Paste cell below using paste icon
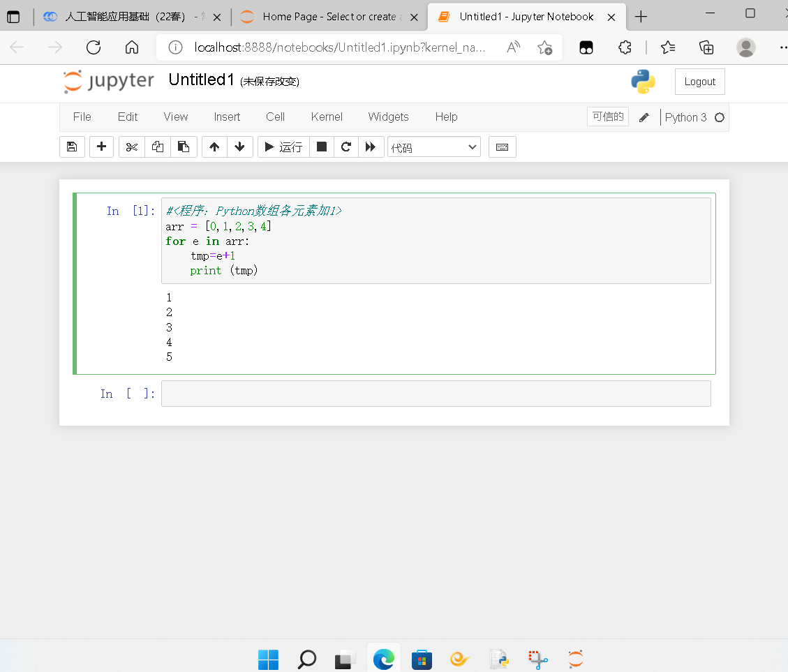Image resolution: width=788 pixels, height=672 pixels. (x=184, y=147)
